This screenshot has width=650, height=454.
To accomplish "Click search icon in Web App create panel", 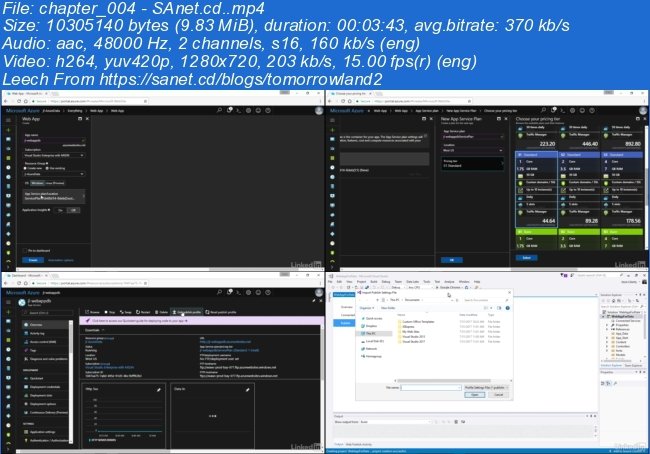I will point(219,110).
